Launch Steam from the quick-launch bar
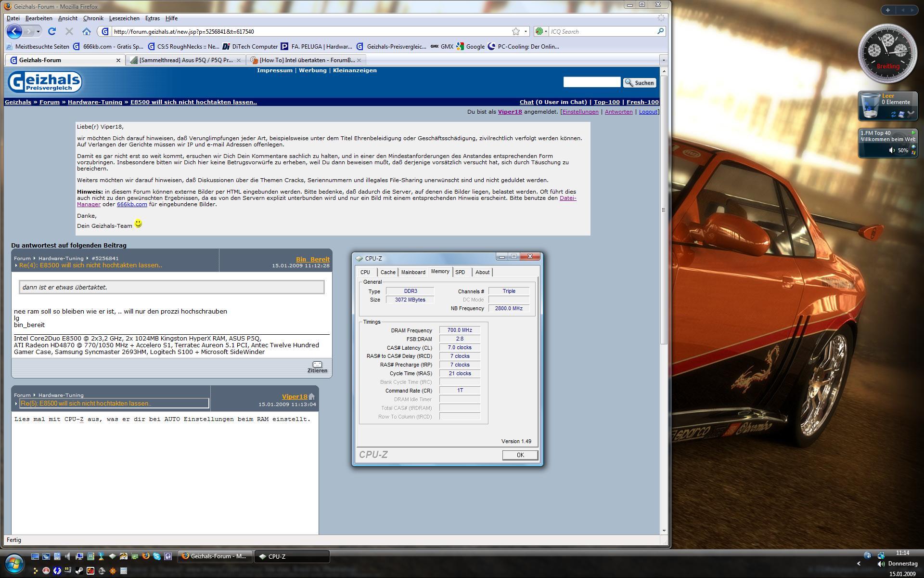This screenshot has width=924, height=578. (79, 571)
